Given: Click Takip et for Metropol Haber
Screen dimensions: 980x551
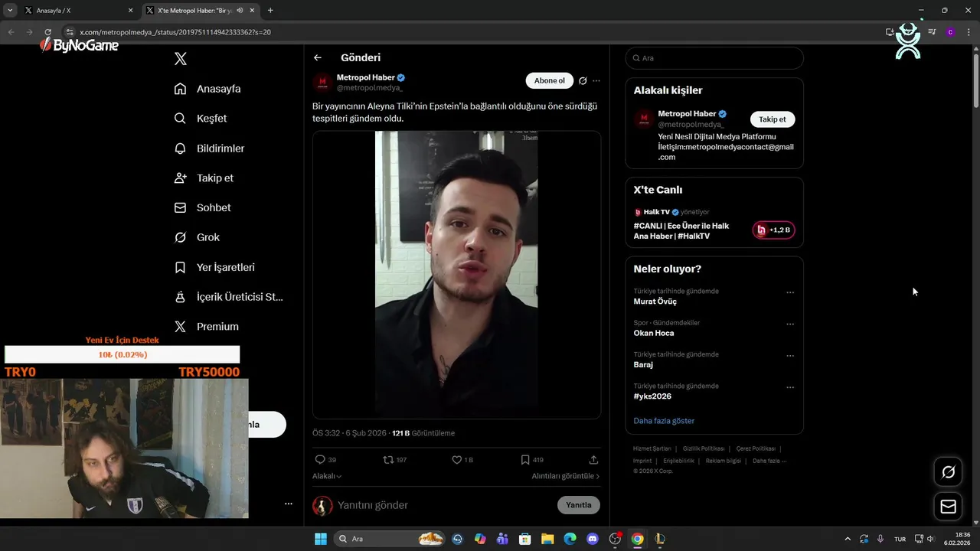Looking at the screenshot, I should click(773, 119).
